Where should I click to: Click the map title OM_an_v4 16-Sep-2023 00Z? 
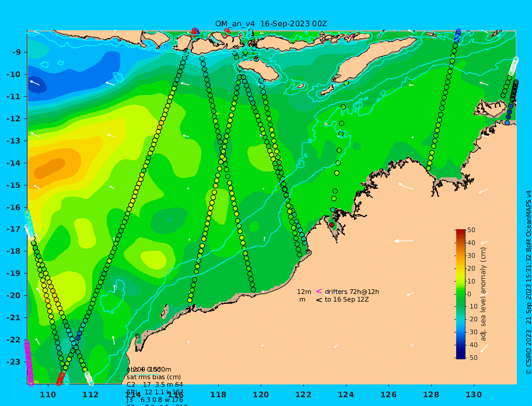pyautogui.click(x=271, y=24)
